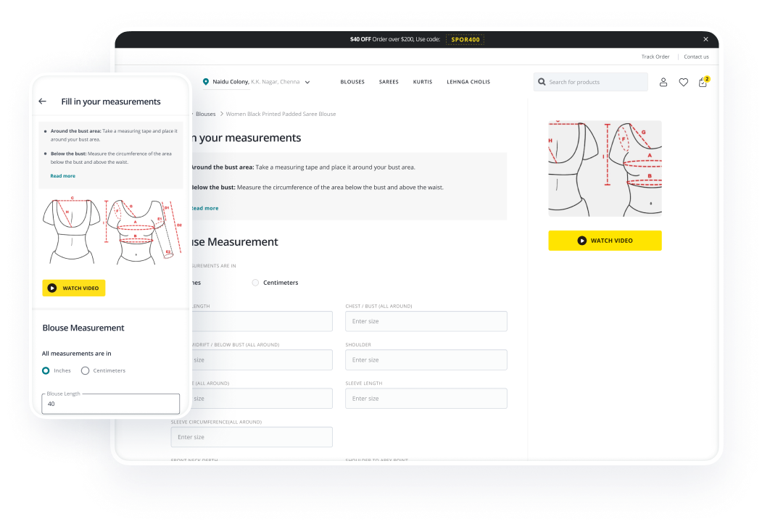Click the Women Black Printed Padded Saree Blouse breadcrumb
This screenshot has height=532, width=770.
281,114
